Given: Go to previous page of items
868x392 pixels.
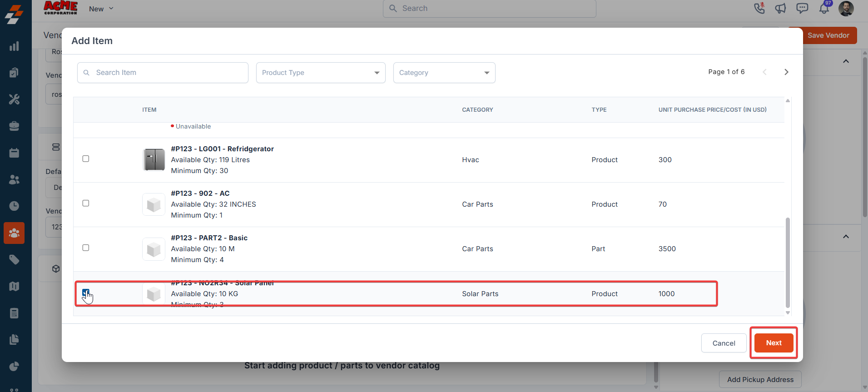Looking at the screenshot, I should click(x=764, y=72).
